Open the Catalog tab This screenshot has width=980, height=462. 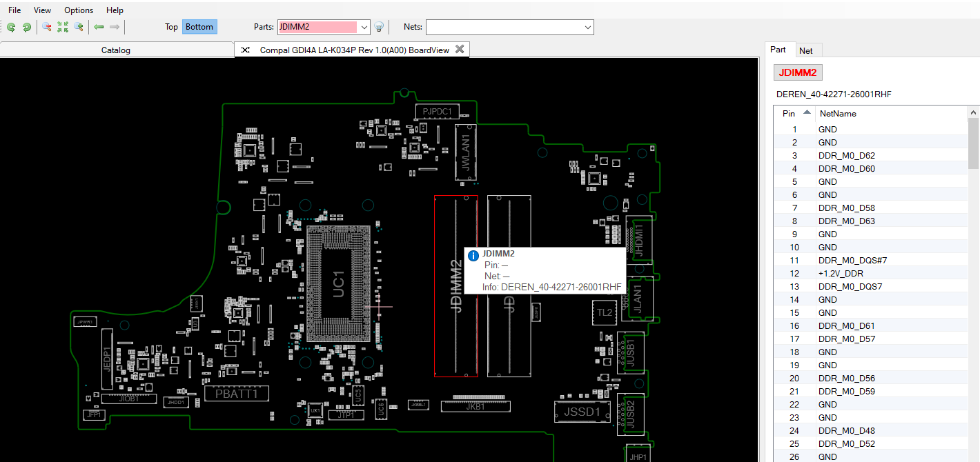coord(116,50)
